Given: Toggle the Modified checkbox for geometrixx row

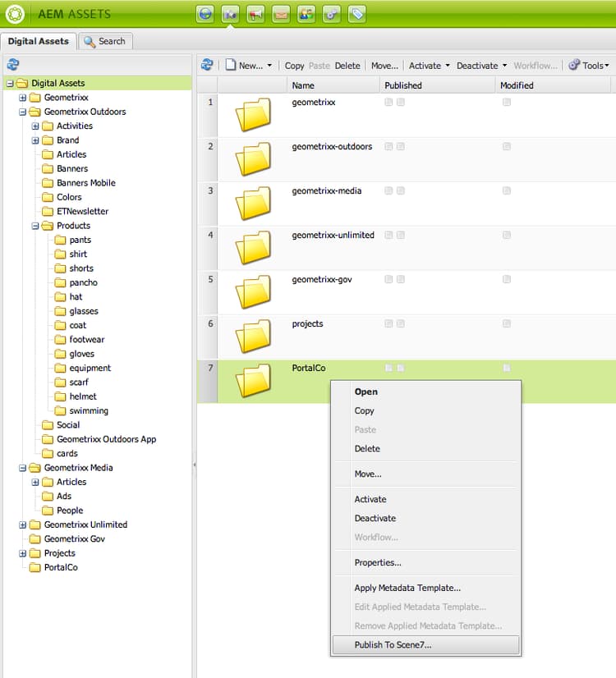Looking at the screenshot, I should click(x=507, y=102).
